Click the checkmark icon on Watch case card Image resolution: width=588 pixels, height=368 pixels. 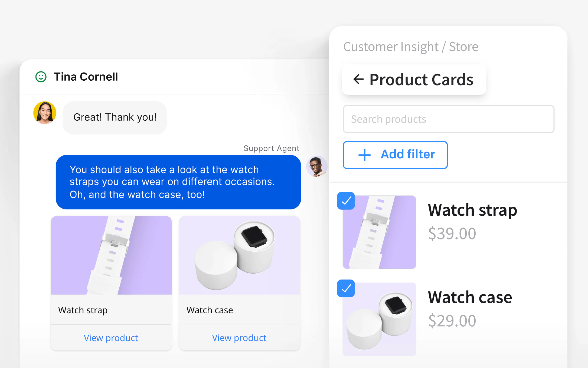346,289
